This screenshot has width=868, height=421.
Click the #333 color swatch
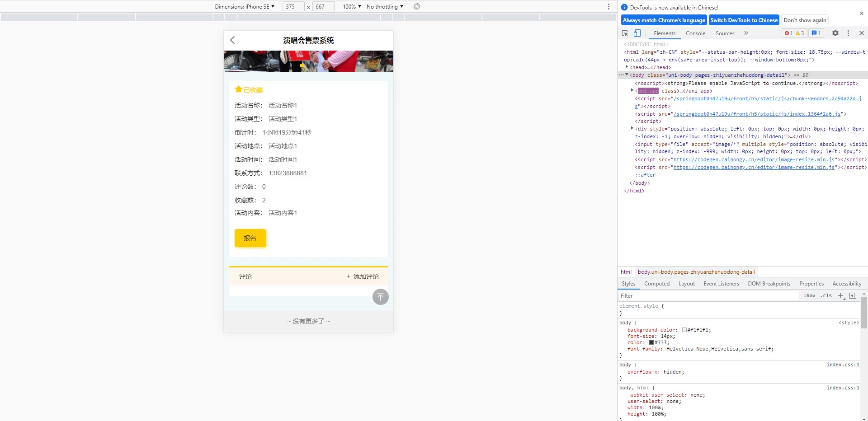point(651,342)
